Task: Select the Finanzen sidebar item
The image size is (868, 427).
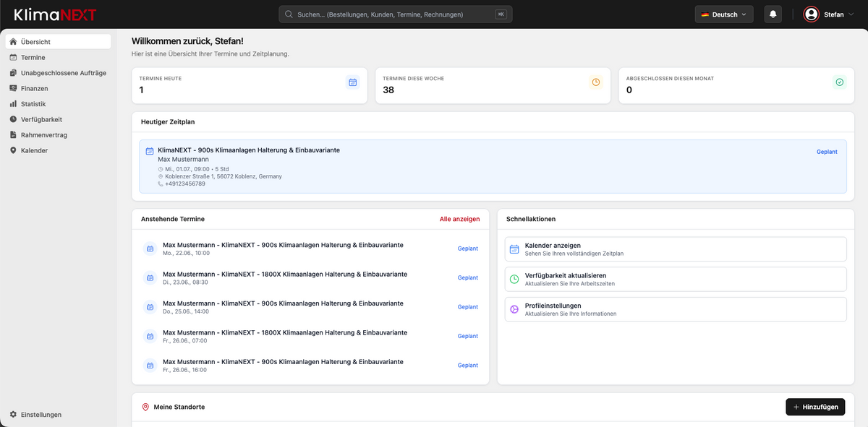Action: [x=58, y=88]
